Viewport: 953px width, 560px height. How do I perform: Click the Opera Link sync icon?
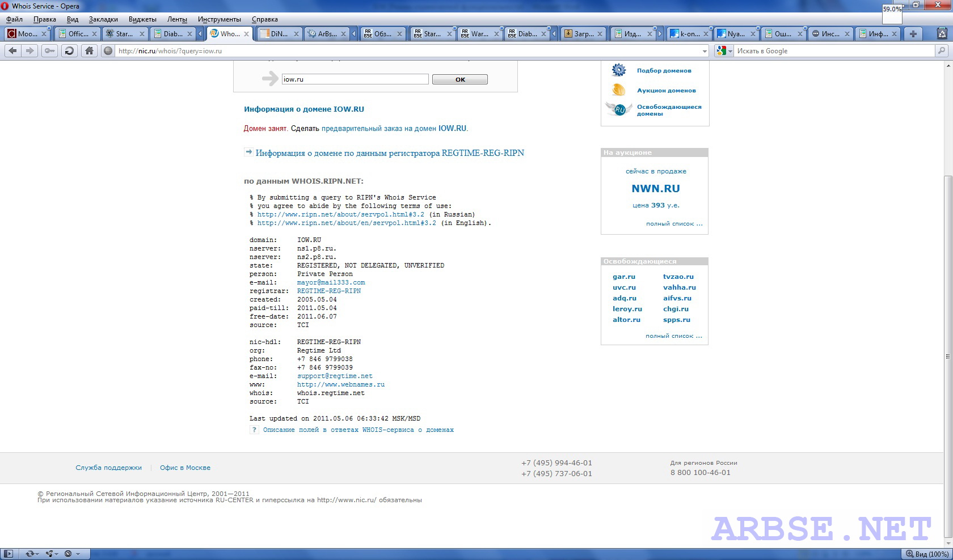point(30,554)
